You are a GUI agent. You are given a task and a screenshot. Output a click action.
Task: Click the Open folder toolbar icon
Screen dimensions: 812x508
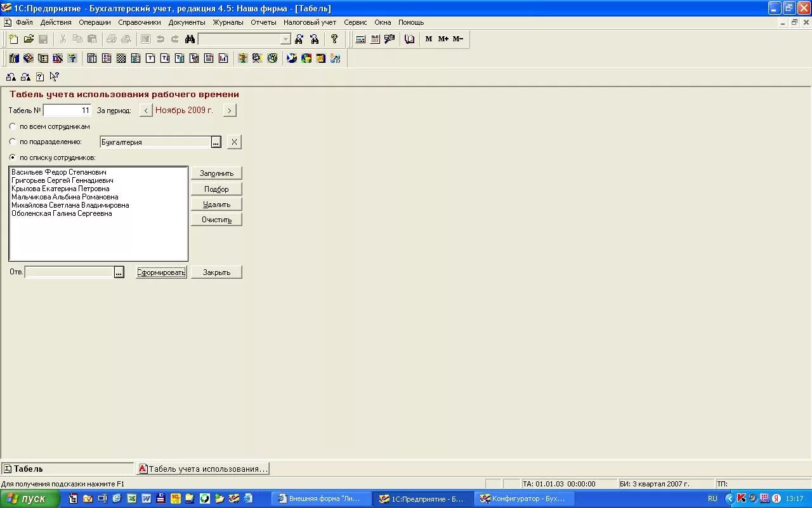click(x=29, y=39)
